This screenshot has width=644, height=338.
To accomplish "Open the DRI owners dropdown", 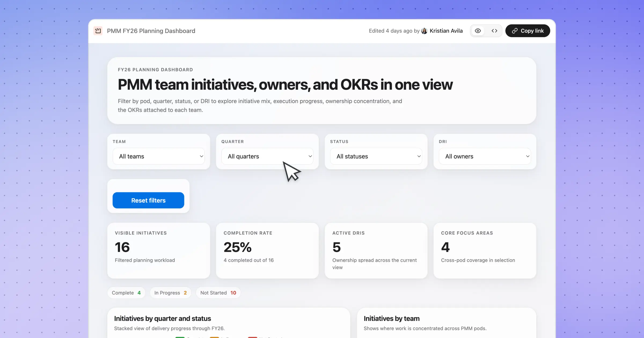I will coord(485,156).
